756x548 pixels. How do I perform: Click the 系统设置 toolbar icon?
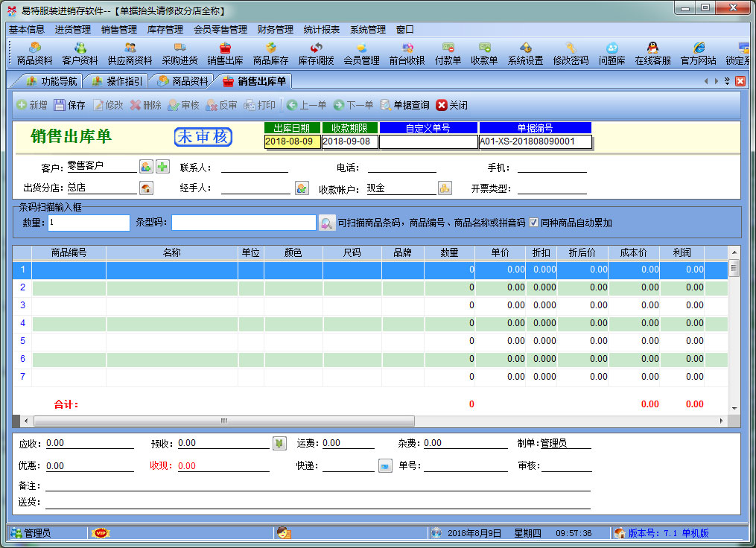(525, 54)
